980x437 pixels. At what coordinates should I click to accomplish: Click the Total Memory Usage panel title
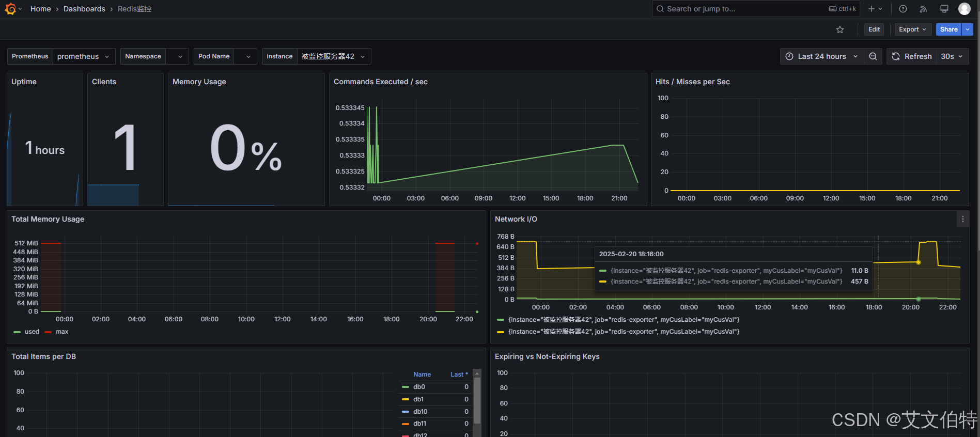(x=48, y=219)
